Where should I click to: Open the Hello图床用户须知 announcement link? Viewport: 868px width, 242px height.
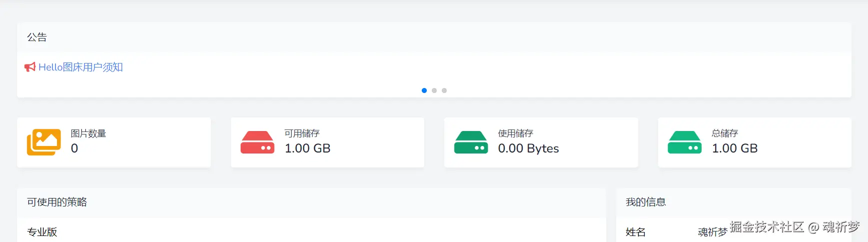(80, 67)
